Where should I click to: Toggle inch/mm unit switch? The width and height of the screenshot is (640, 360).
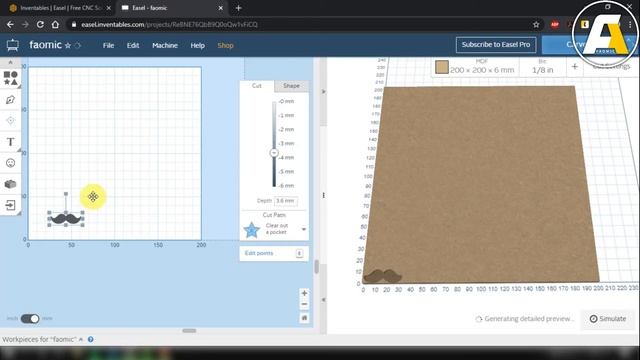click(30, 318)
